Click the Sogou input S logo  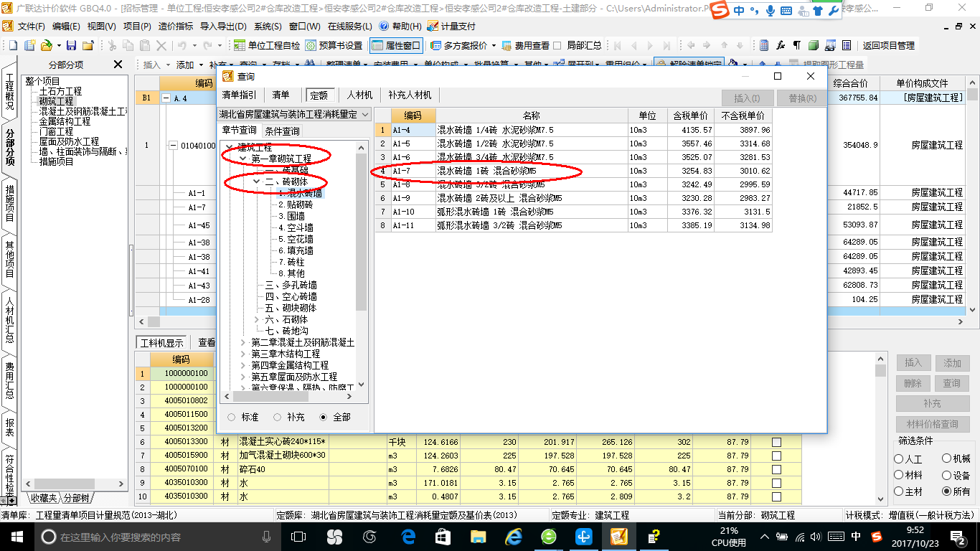tap(721, 9)
